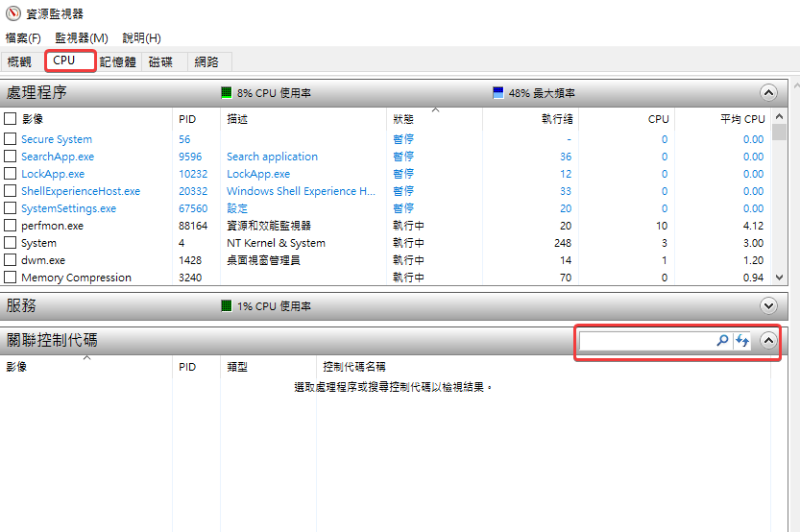Click the search magnifier icon in handles search box
This screenshot has width=800, height=532.
pyautogui.click(x=722, y=340)
